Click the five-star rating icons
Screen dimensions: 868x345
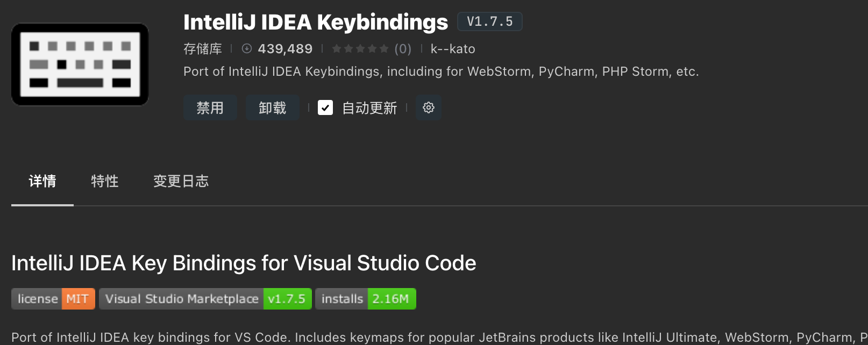pos(360,49)
